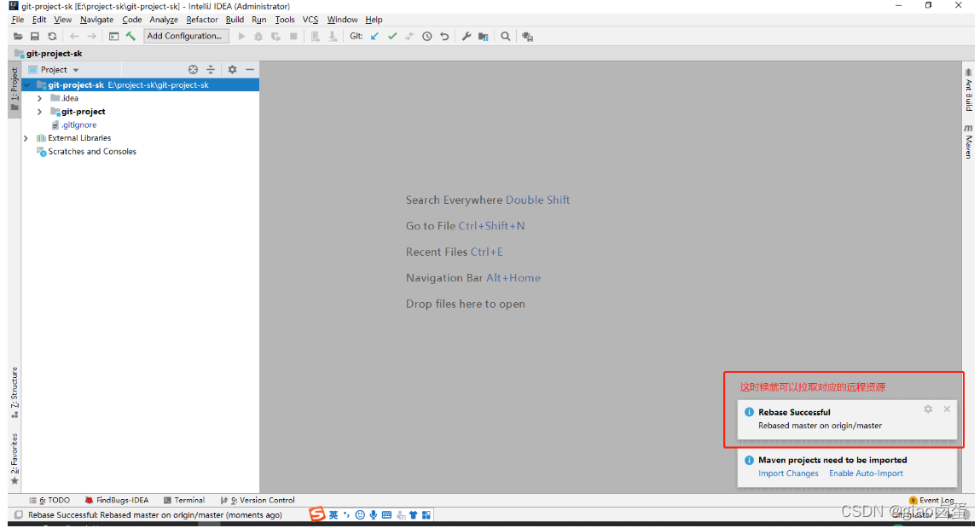
Task: Open the Project panel gear options
Action: [x=232, y=69]
